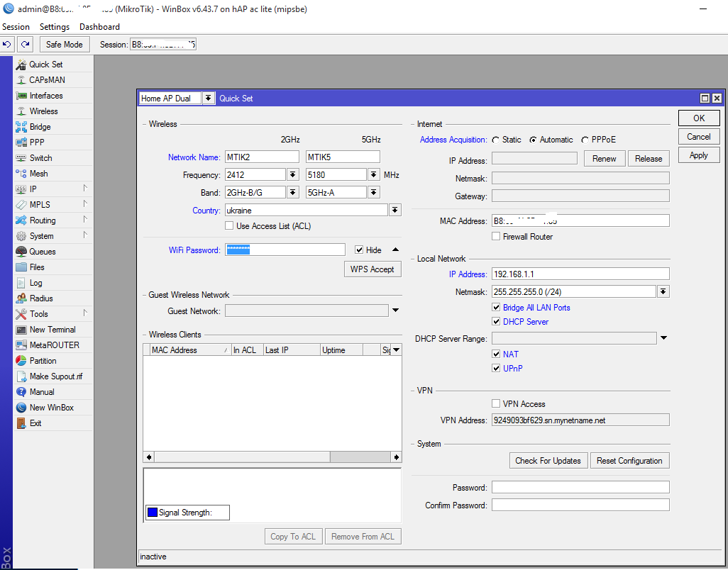Open the Session menu
728x570 pixels.
click(16, 27)
